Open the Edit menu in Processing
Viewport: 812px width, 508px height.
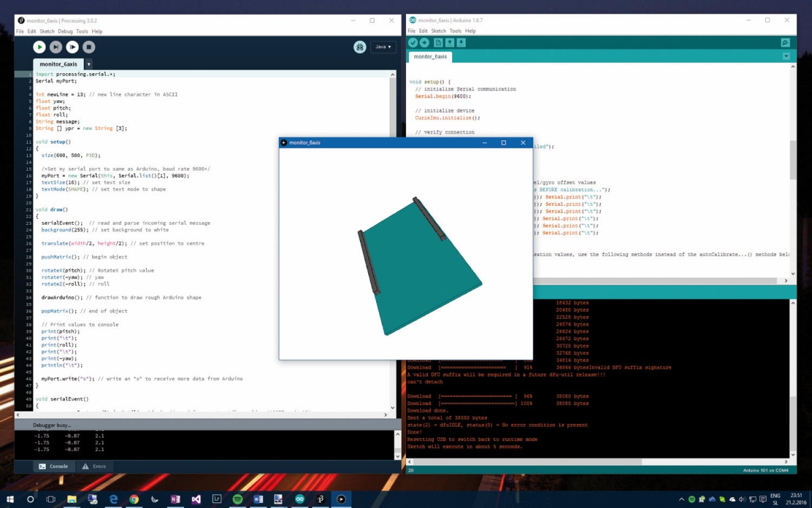click(32, 31)
